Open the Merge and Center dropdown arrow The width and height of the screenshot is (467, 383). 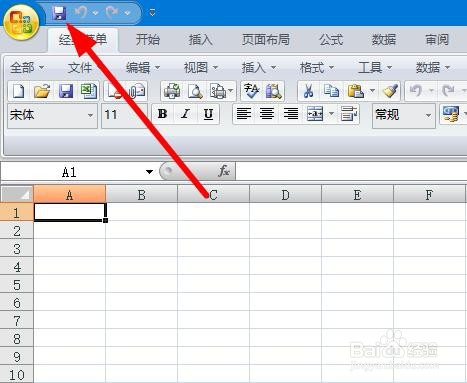tap(331, 114)
